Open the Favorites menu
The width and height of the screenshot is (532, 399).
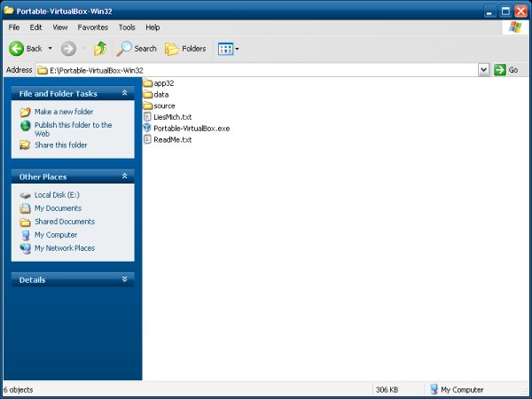(92, 27)
